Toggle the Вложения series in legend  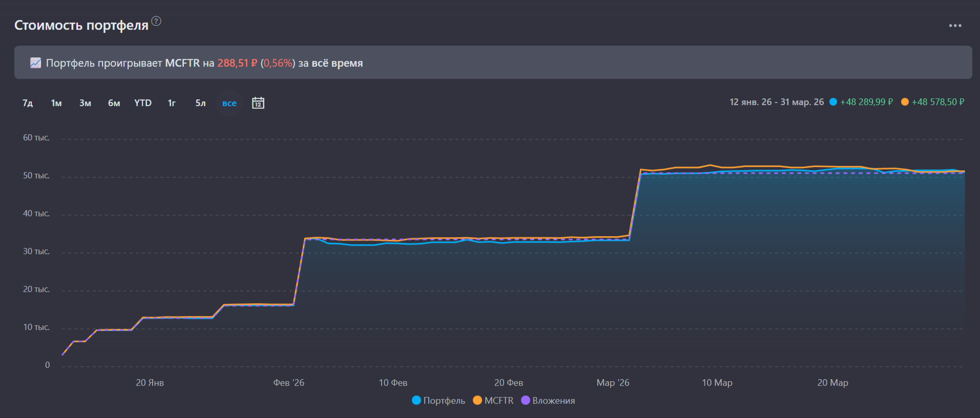click(x=553, y=401)
